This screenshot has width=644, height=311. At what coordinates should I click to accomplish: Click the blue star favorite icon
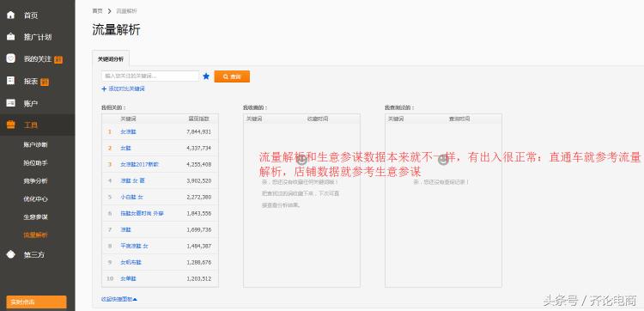[206, 76]
